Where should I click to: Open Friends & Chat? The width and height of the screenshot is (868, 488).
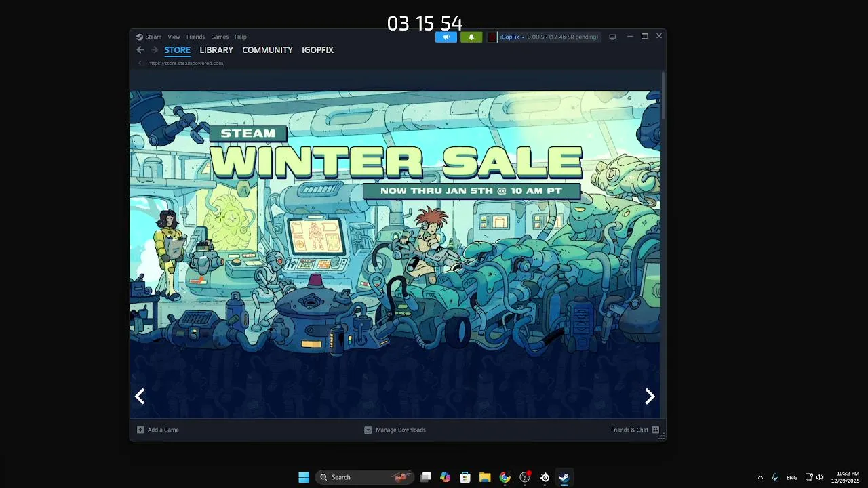[x=635, y=430]
